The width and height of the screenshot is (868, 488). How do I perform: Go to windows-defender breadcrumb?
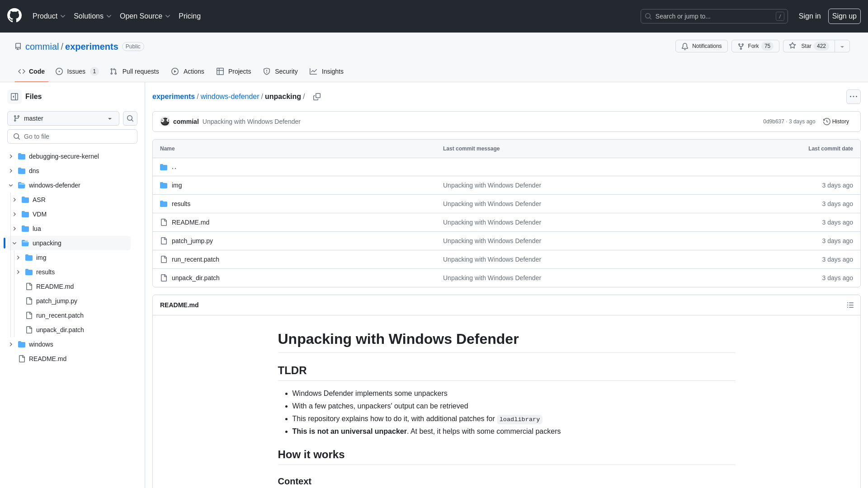(x=230, y=97)
